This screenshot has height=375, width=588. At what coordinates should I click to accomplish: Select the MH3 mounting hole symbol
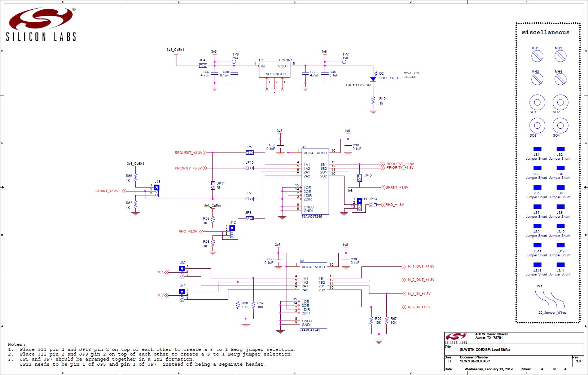pyautogui.click(x=537, y=79)
